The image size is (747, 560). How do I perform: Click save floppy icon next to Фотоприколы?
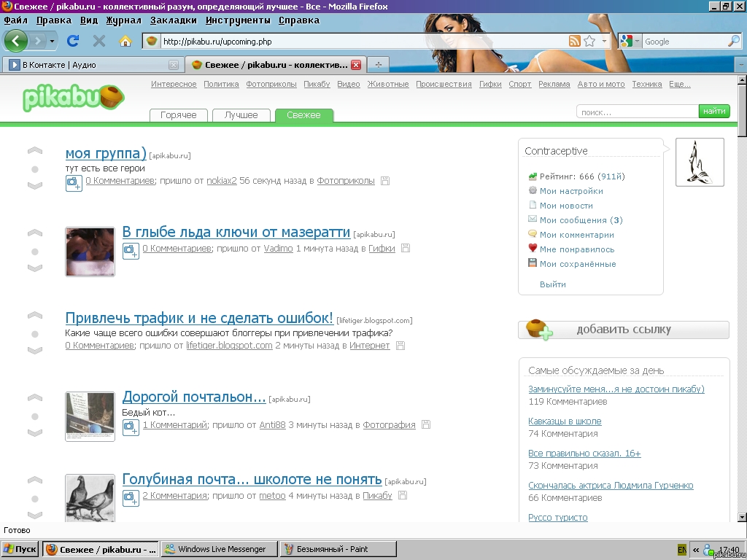385,181
